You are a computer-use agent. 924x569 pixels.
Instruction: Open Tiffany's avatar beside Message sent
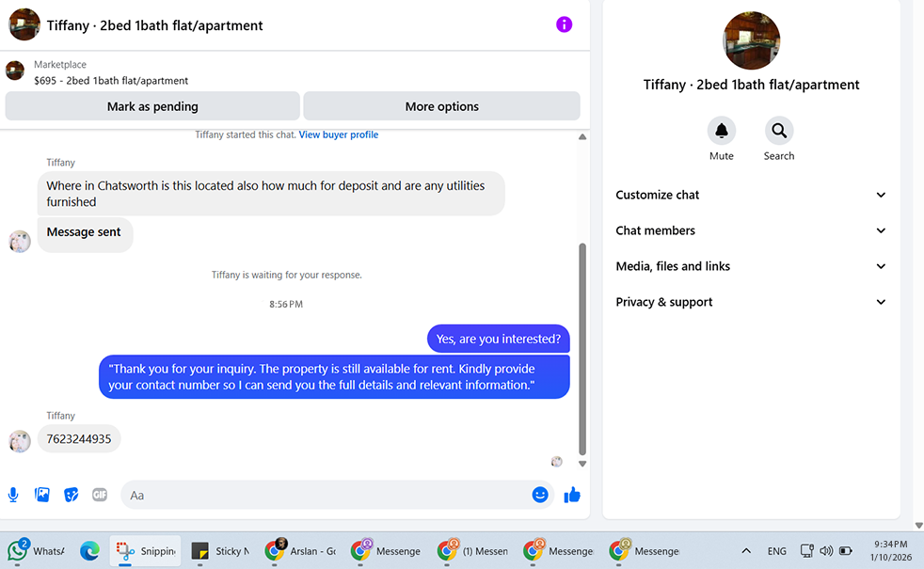[x=20, y=242]
